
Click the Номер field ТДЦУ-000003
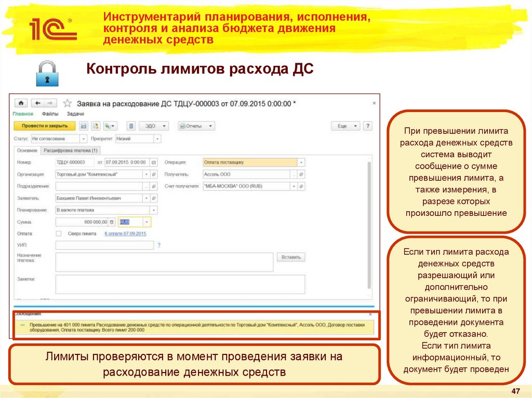point(75,162)
